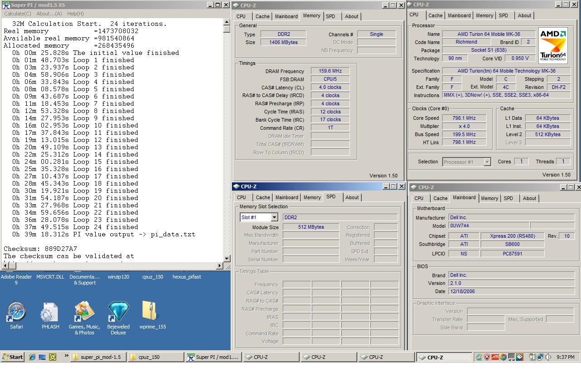Open Games, Music & Photos shortcut

point(84,312)
